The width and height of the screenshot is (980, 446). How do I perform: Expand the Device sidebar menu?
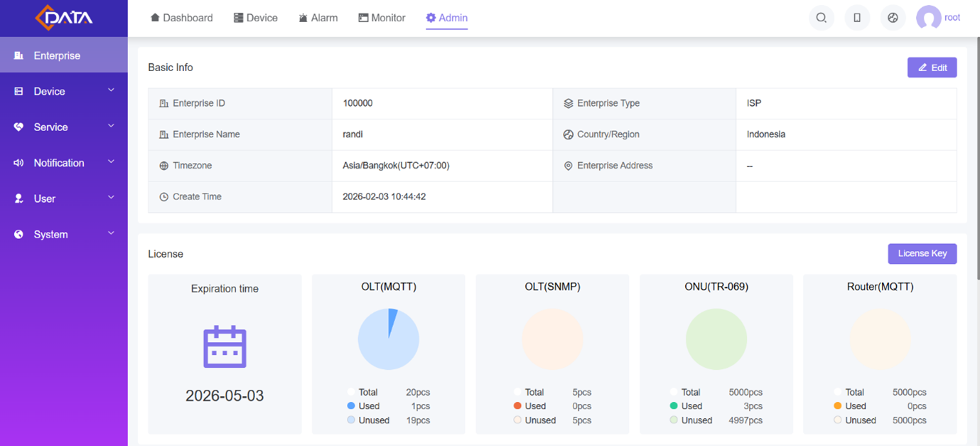63,91
